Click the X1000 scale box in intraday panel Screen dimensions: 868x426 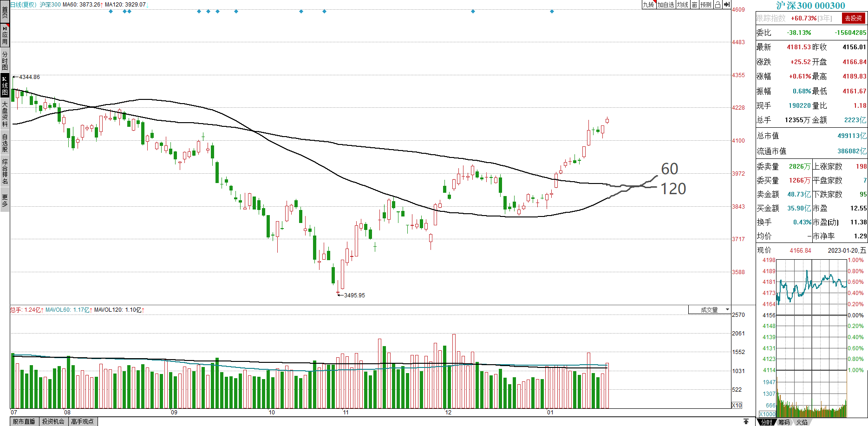click(x=767, y=414)
